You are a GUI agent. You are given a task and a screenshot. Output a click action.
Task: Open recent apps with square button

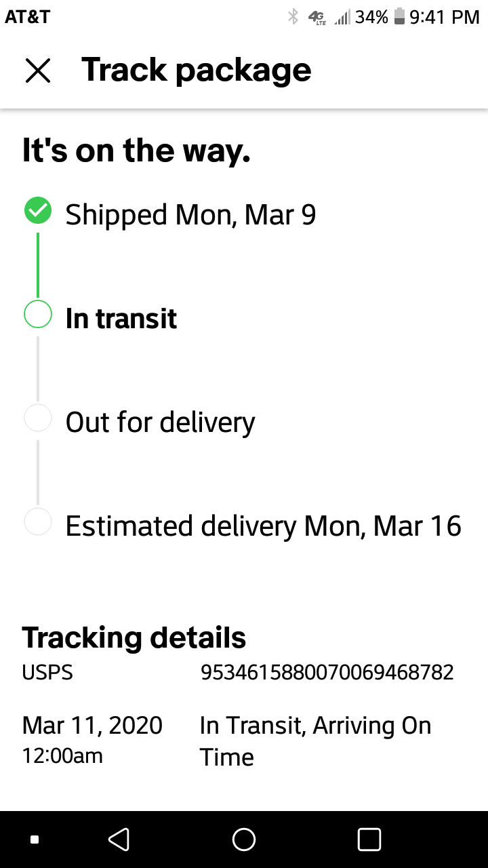[x=369, y=840]
